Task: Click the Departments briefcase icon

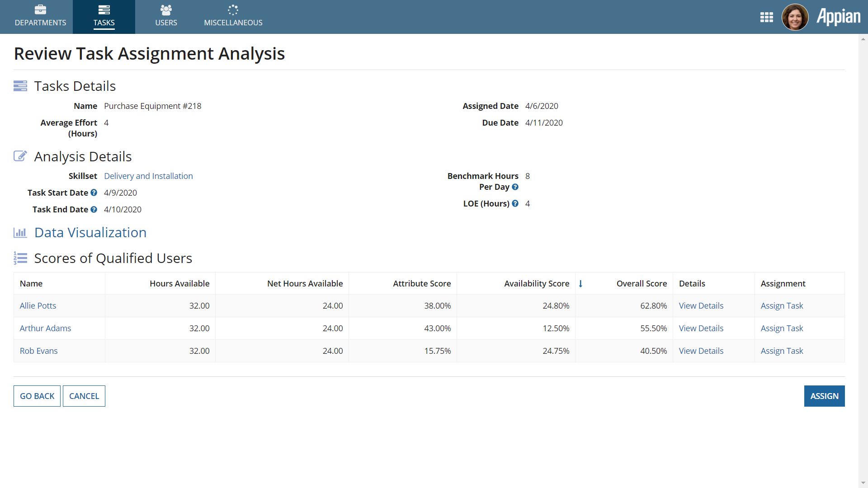Action: coord(40,9)
